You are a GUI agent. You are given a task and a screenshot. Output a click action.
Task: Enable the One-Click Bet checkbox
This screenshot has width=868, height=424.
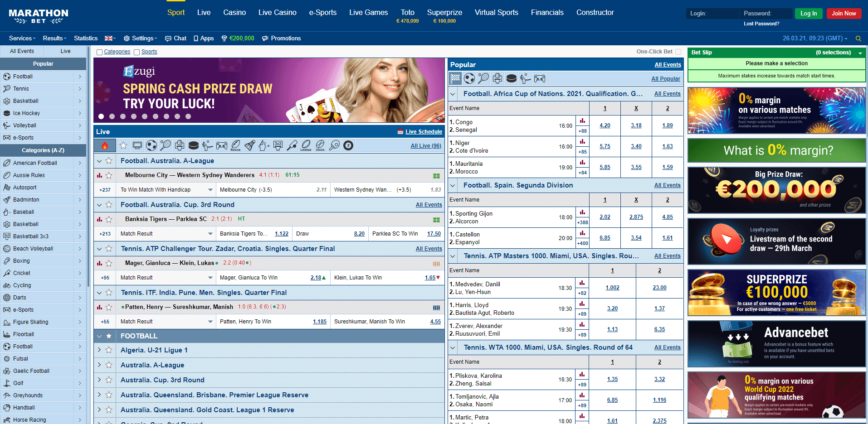click(x=678, y=52)
